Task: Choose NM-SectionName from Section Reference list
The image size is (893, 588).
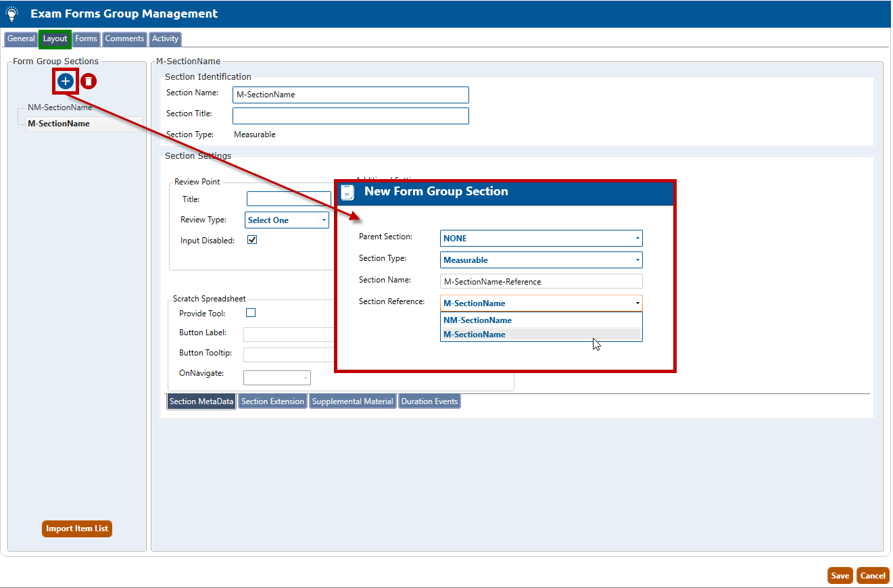Action: point(477,320)
